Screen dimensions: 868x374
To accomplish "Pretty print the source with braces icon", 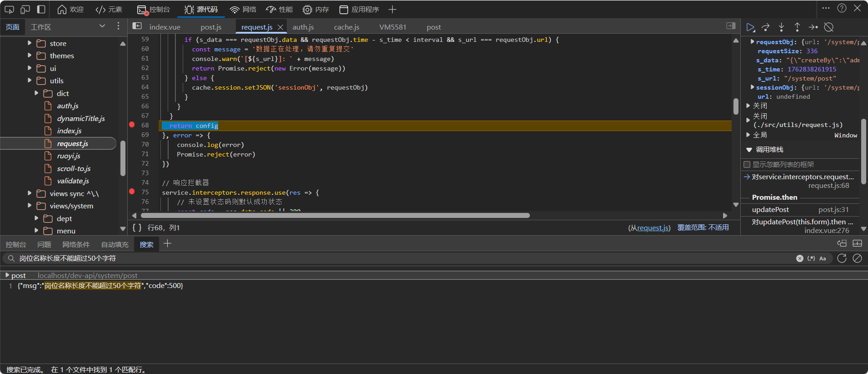I will (137, 227).
